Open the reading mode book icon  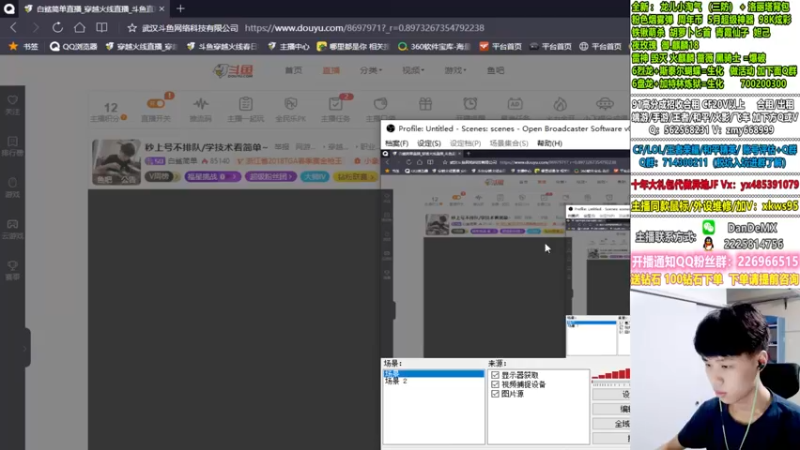102,28
